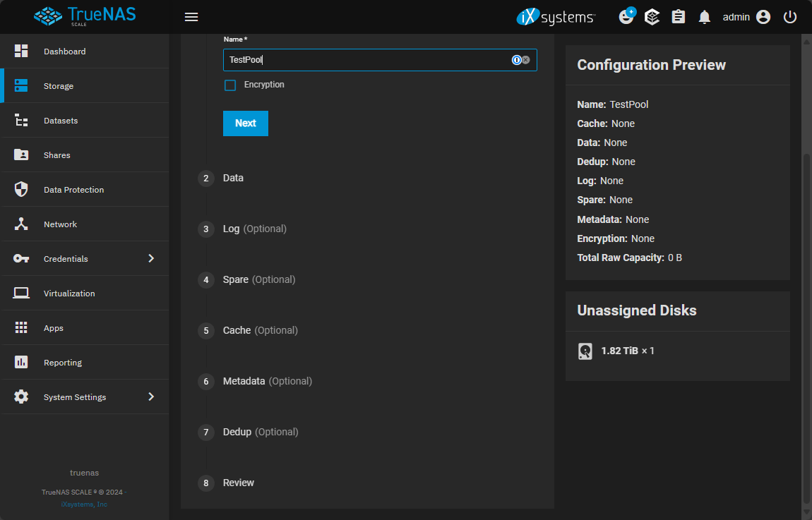This screenshot has width=812, height=520.
Task: Expand the Credentials submenu chevron
Action: tap(151, 258)
